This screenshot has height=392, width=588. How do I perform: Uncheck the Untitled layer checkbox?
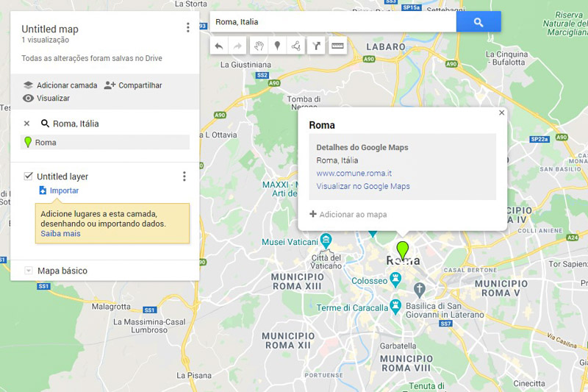(x=28, y=176)
